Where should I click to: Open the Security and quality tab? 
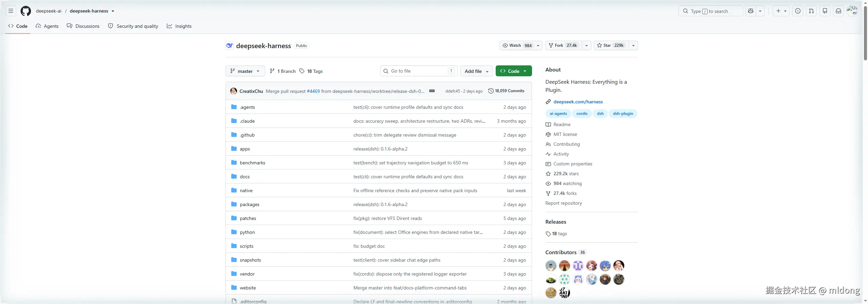click(133, 26)
